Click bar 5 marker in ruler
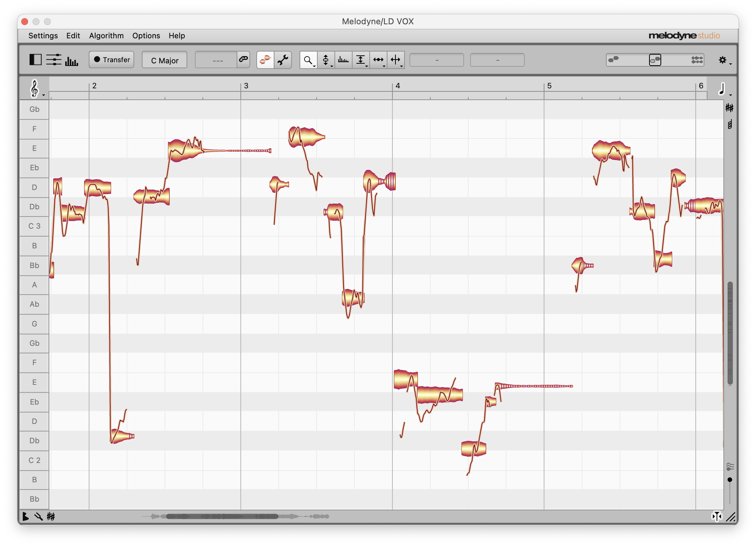 (x=549, y=86)
